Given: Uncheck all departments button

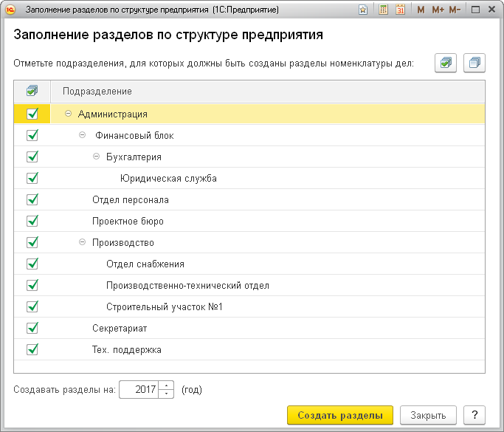Looking at the screenshot, I should pyautogui.click(x=474, y=63).
